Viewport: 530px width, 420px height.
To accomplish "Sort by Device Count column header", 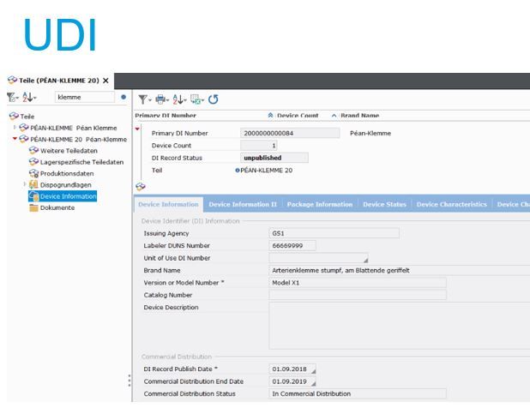I will [298, 116].
